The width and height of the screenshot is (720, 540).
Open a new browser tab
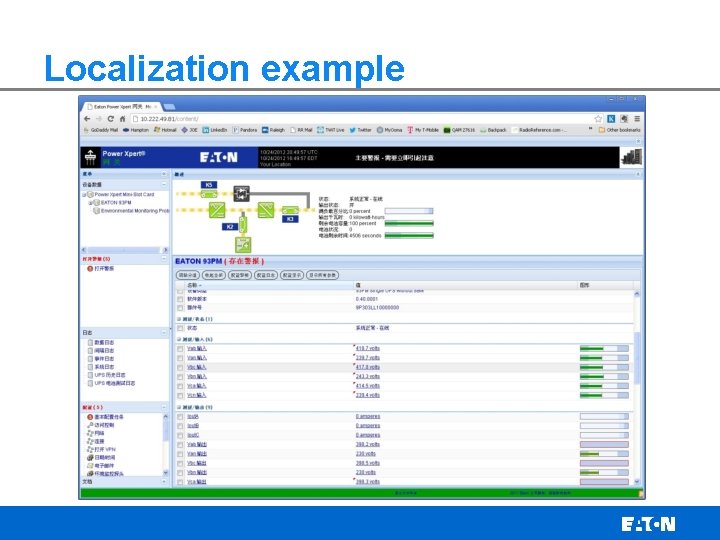[x=169, y=107]
